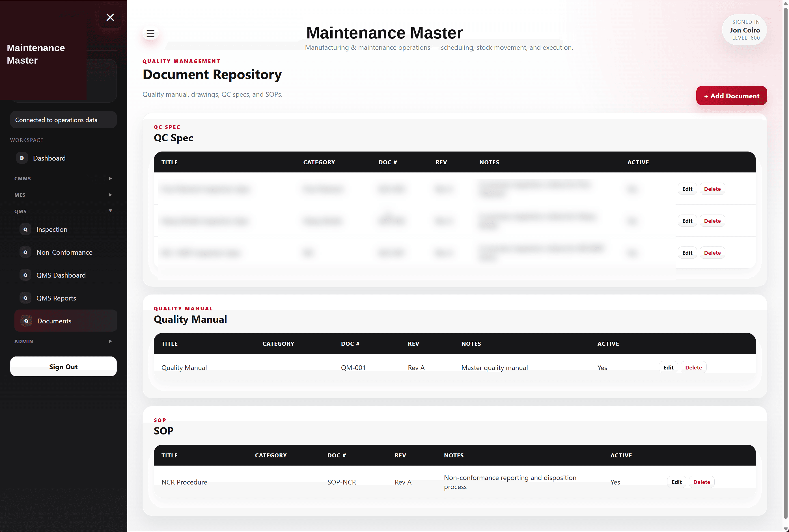Click the QM-001 doc number cell
The width and height of the screenshot is (789, 532).
(x=353, y=368)
